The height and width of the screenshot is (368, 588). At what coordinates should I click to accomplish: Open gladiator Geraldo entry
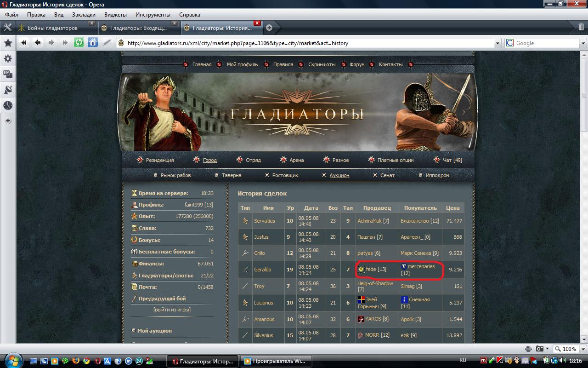262,270
